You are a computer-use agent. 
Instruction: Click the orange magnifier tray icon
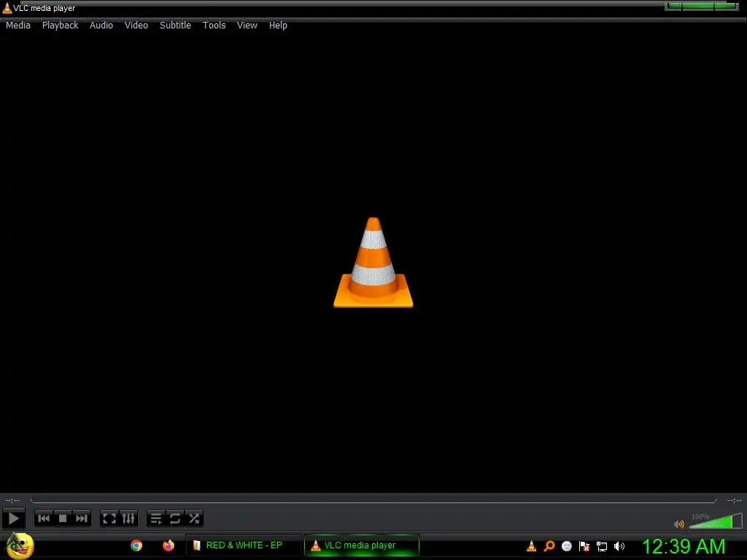(549, 546)
